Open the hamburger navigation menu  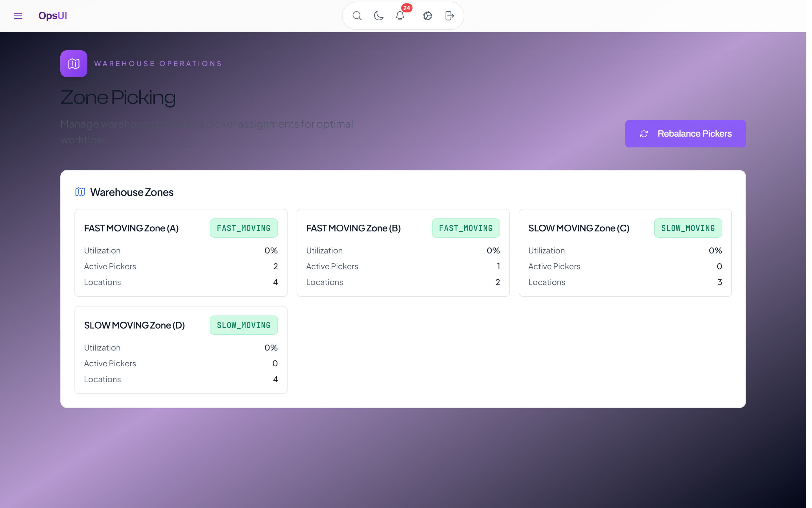18,16
